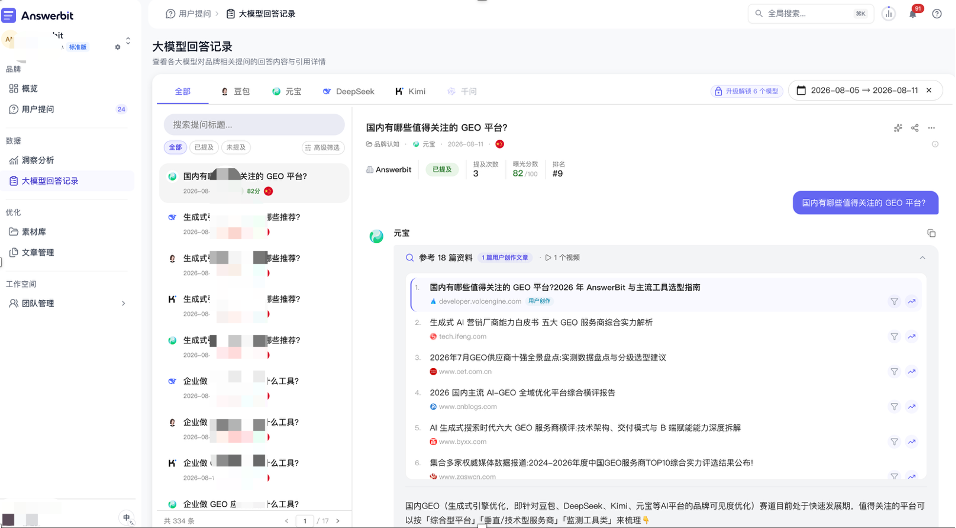Click the page number input box
Image resolution: width=956 pixels, height=528 pixels.
[x=305, y=521]
